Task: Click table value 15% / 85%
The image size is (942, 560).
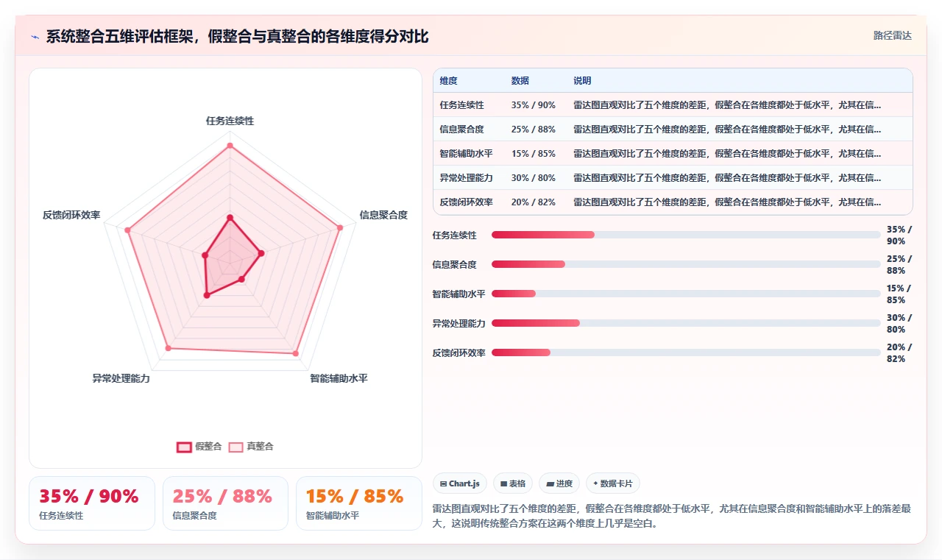Action: (534, 154)
